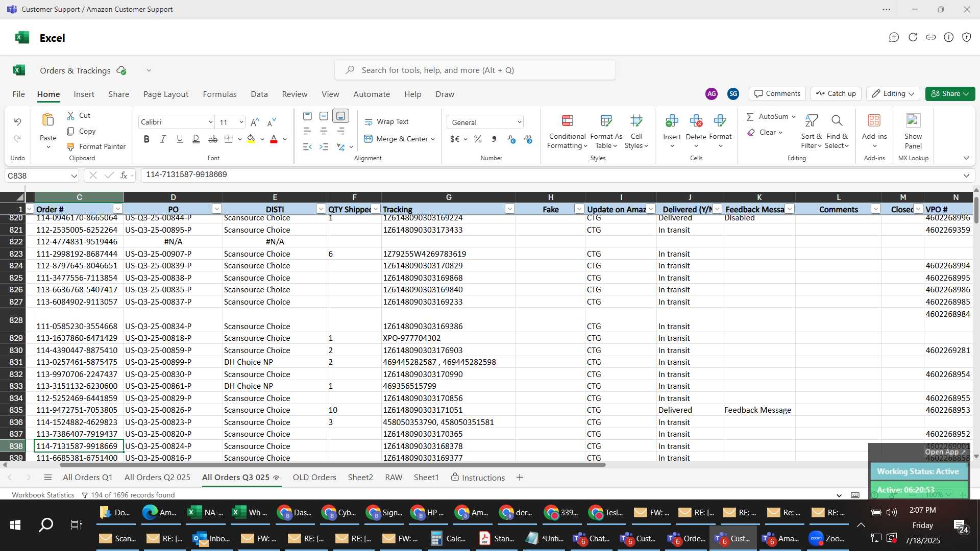Apply Double Underline formatting
Image resolution: width=980 pixels, height=551 pixels.
[x=196, y=139]
